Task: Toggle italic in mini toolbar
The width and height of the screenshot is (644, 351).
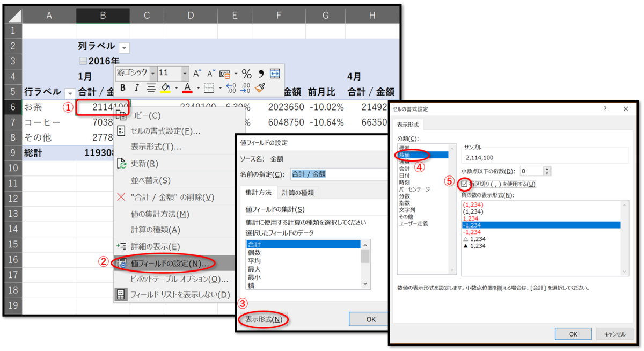Action: pos(136,87)
